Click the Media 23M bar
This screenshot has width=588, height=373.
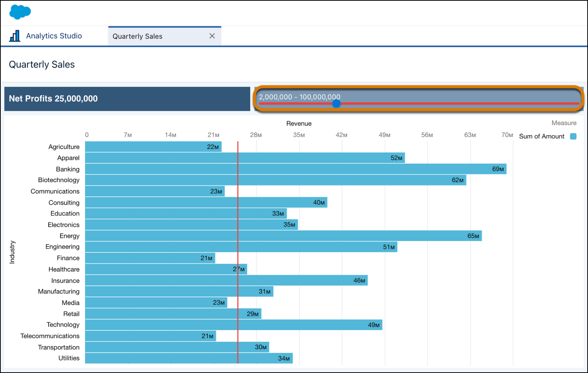click(156, 302)
